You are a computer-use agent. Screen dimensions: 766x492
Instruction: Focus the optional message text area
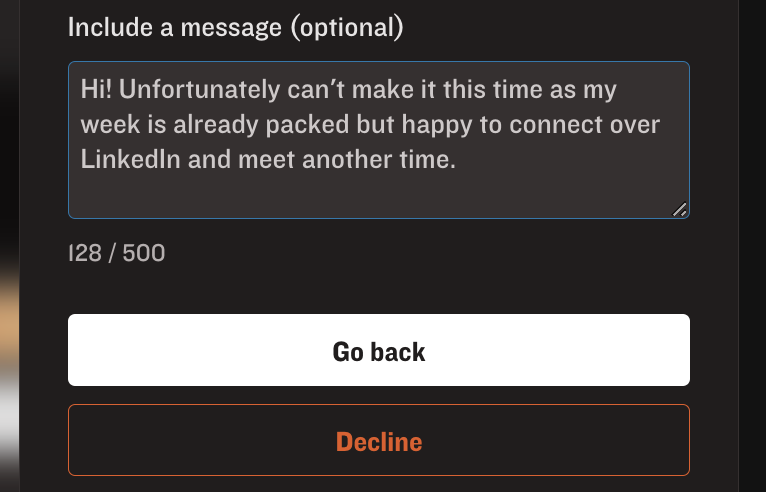379,140
